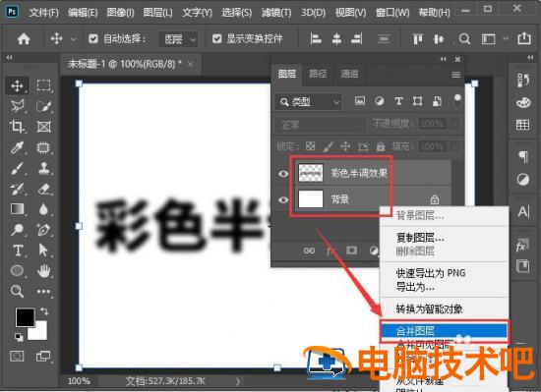Click the foreground black color swatch
This screenshot has width=541, height=392.
point(25,317)
